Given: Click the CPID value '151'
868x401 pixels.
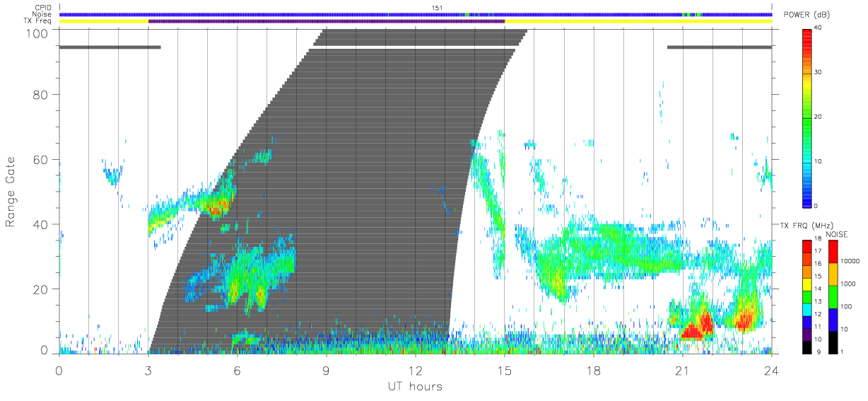Looking at the screenshot, I should pyautogui.click(x=438, y=8).
